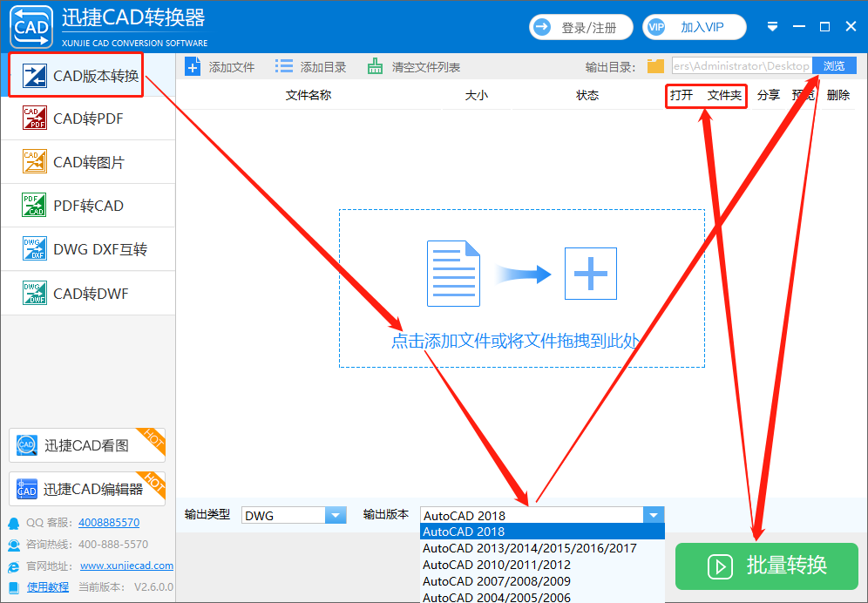Open the 迅捷CAD编辑器 promo button
The height and width of the screenshot is (603, 868).
tap(87, 489)
